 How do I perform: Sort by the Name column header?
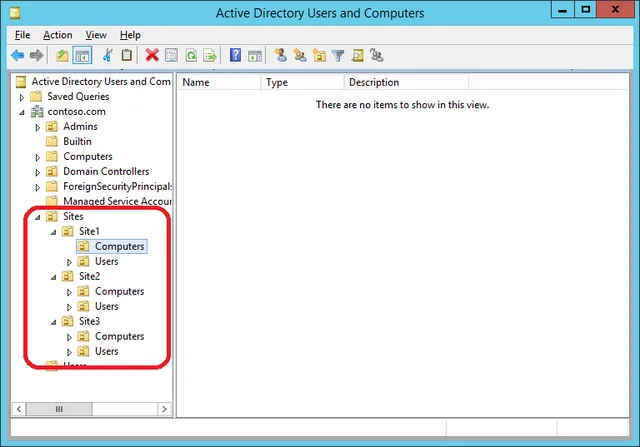click(219, 82)
